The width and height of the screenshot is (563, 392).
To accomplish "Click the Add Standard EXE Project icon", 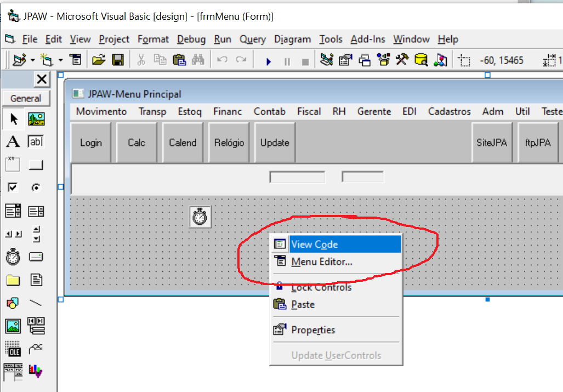I will click(19, 60).
